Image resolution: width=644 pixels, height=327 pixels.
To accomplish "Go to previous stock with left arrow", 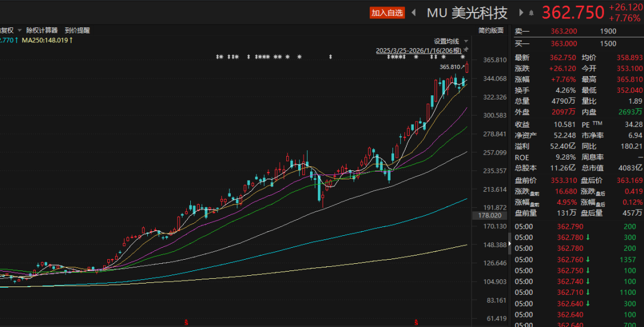I will point(414,13).
